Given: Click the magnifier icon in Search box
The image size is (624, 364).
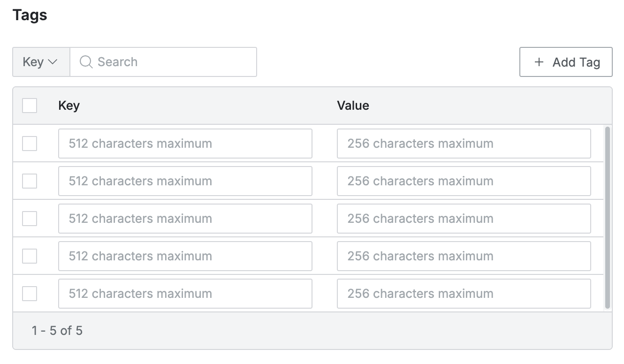Looking at the screenshot, I should pyautogui.click(x=86, y=62).
